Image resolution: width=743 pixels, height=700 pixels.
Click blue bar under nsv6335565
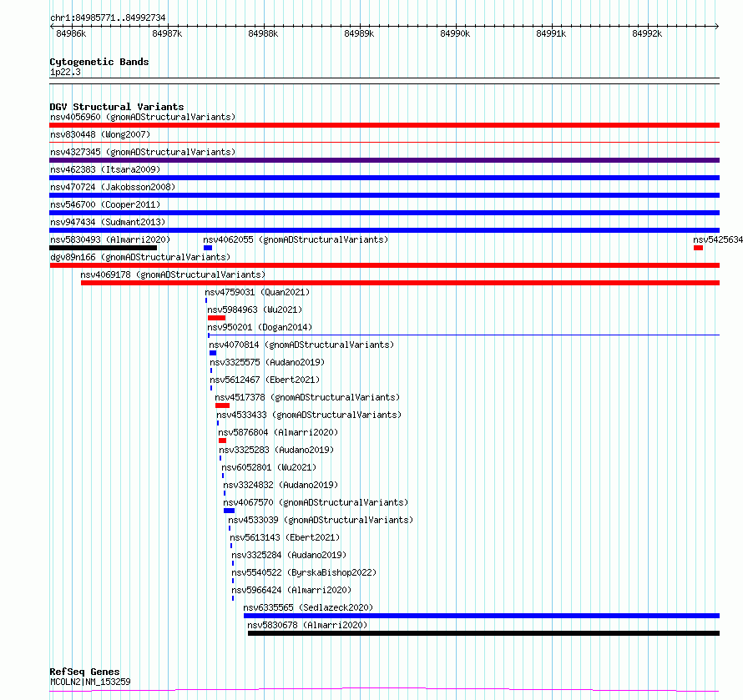[x=482, y=616]
